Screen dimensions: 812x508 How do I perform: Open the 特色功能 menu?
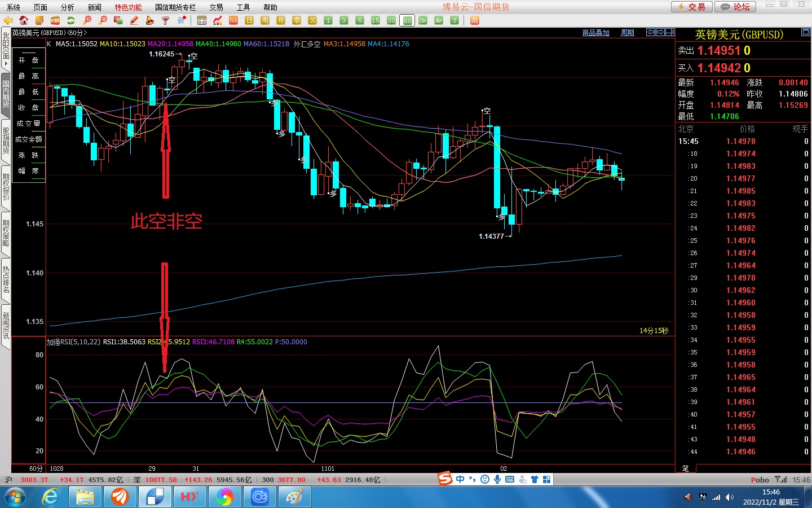[129, 7]
